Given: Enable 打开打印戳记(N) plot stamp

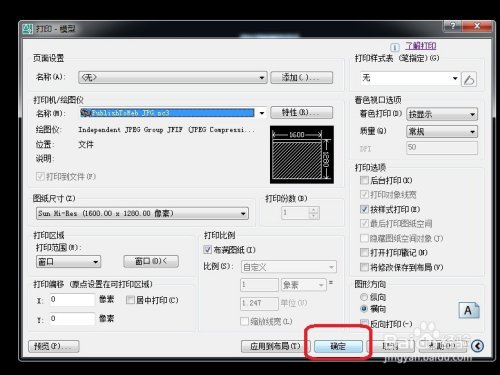Looking at the screenshot, I should [364, 252].
